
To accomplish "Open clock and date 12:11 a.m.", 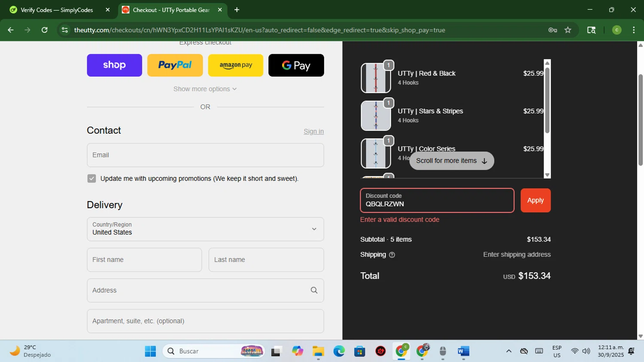I will 611,351.
